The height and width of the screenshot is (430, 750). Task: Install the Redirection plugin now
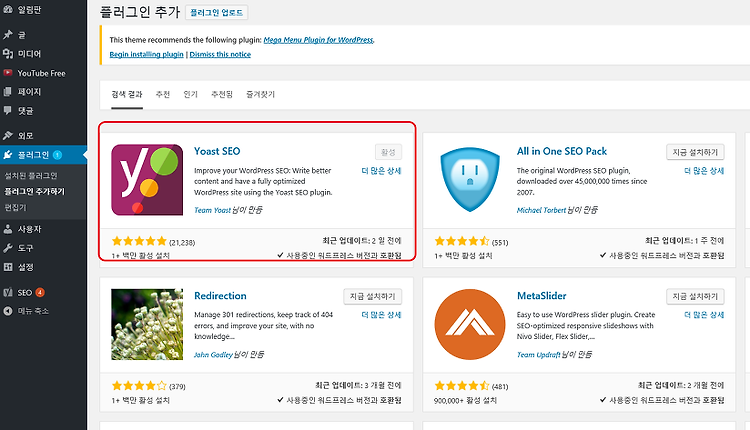tap(372, 297)
